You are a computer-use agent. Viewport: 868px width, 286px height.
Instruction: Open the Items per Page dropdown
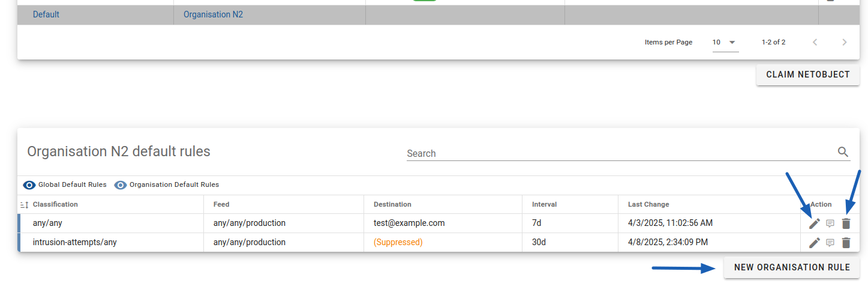[725, 42]
